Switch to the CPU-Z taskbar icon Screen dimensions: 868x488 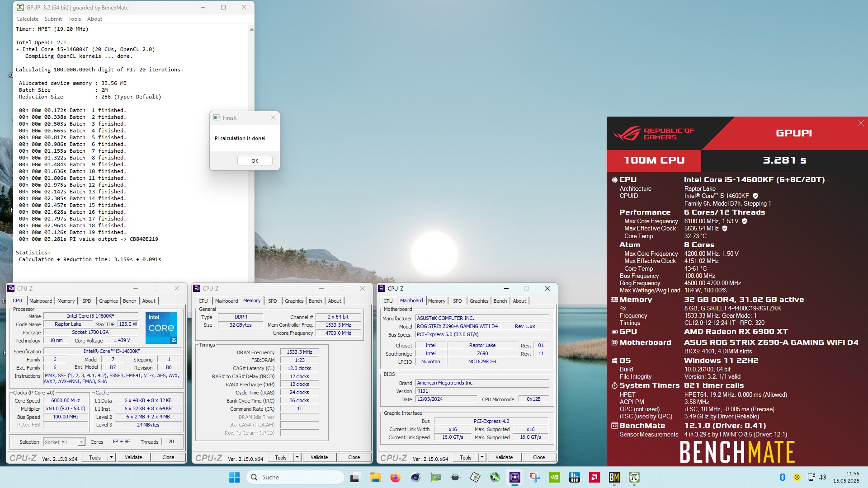[x=514, y=477]
